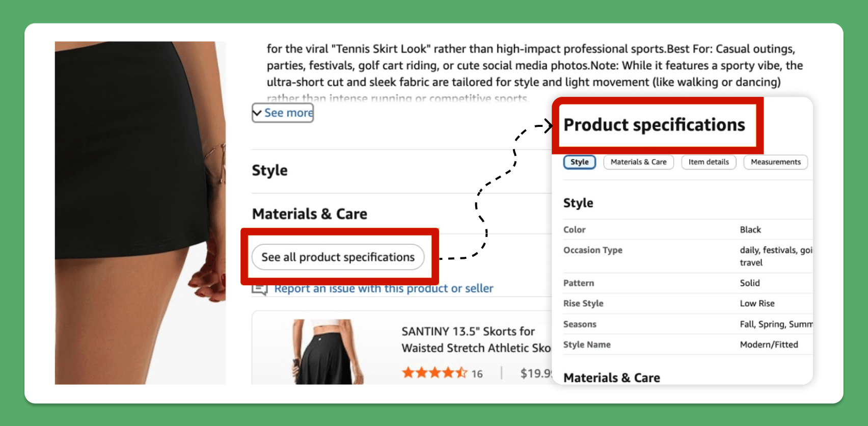Click the 16 reviews count
Viewport: 868px width, 426px height.
tap(477, 374)
